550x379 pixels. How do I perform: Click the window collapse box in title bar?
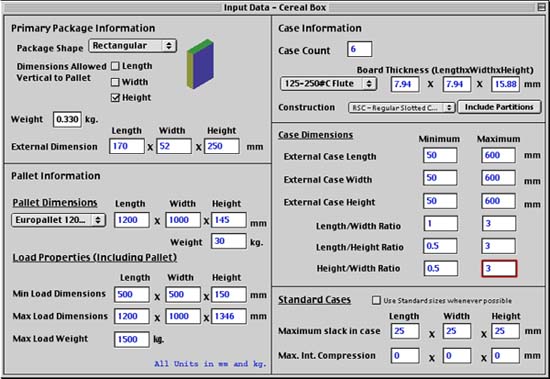tap(542, 7)
